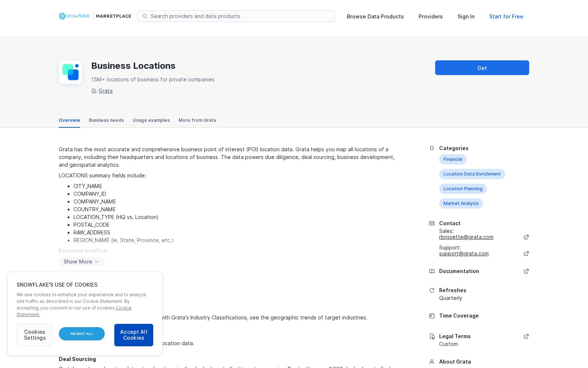Click the Custom legal terms value
The image size is (588, 368).
[x=448, y=344]
